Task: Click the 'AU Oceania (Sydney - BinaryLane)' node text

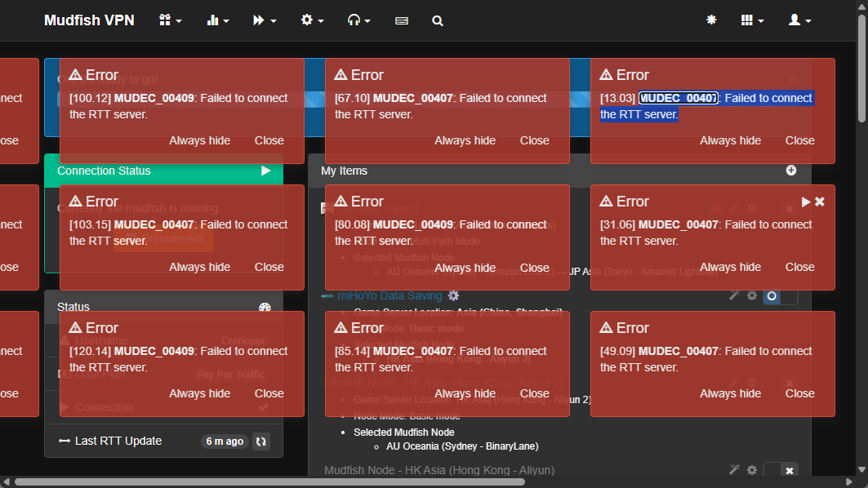Action: tap(462, 446)
